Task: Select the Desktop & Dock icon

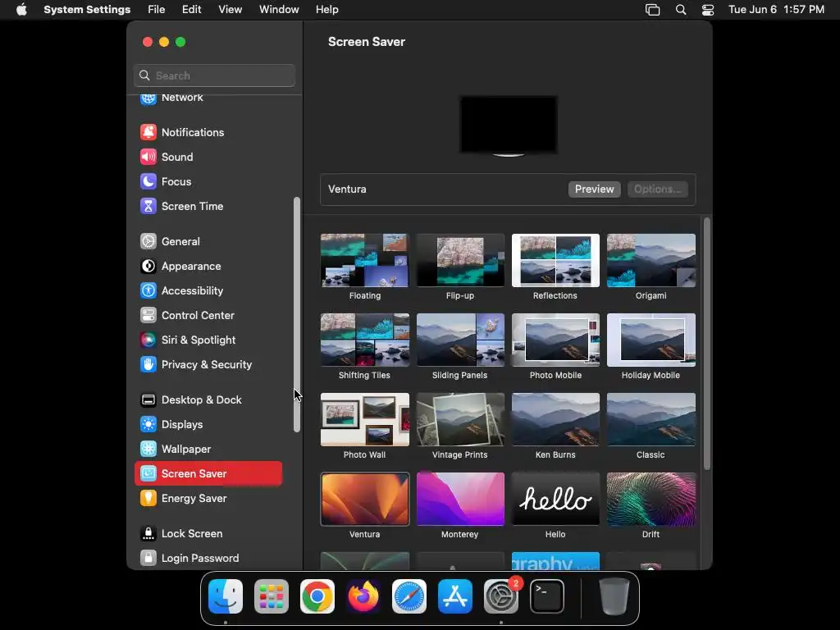Action: 148,400
